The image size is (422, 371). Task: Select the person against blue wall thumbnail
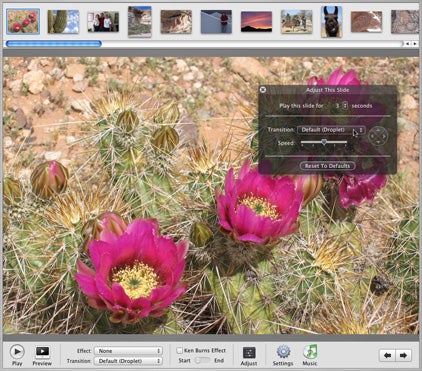click(x=216, y=22)
